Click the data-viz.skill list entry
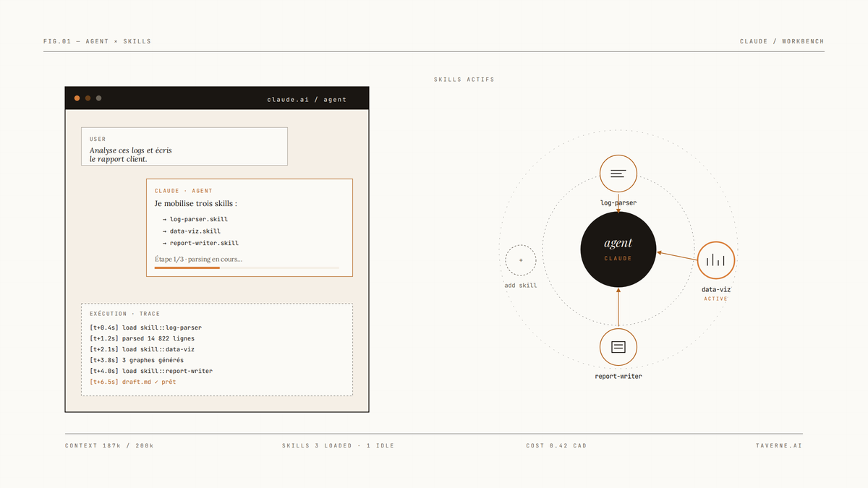This screenshot has width=868, height=488. (191, 231)
